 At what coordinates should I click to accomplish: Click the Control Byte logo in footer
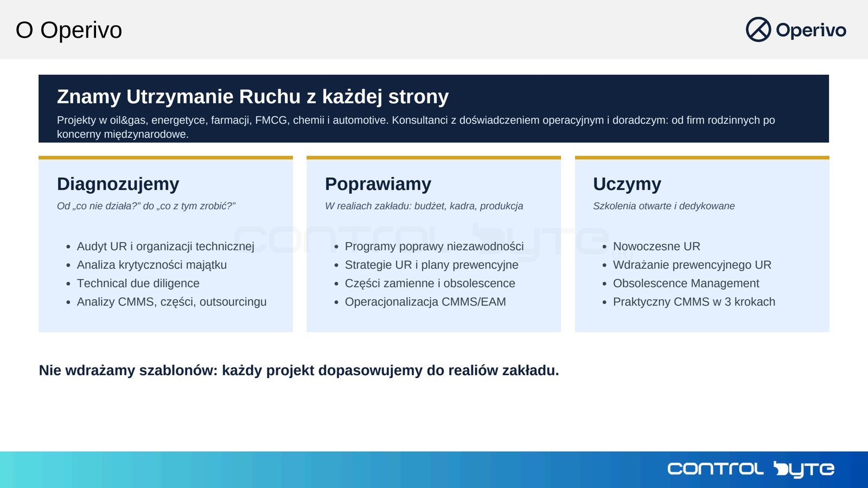[x=751, y=470]
